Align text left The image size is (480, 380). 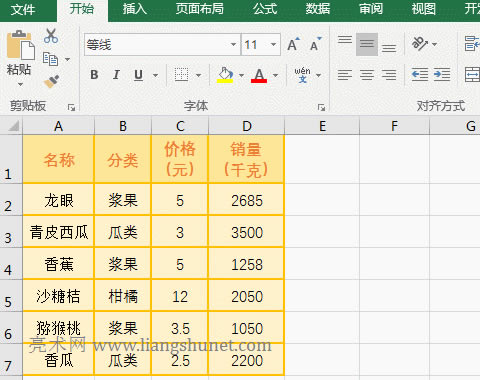click(345, 75)
